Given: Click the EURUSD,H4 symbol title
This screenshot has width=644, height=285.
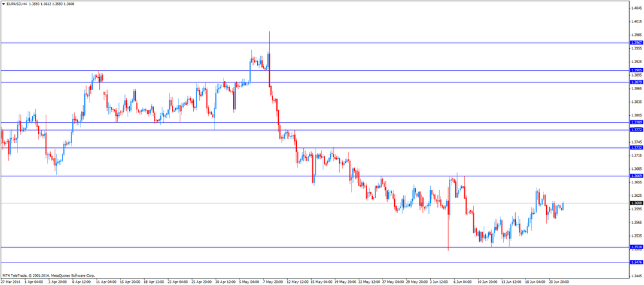Looking at the screenshot, I should pyautogui.click(x=17, y=4).
